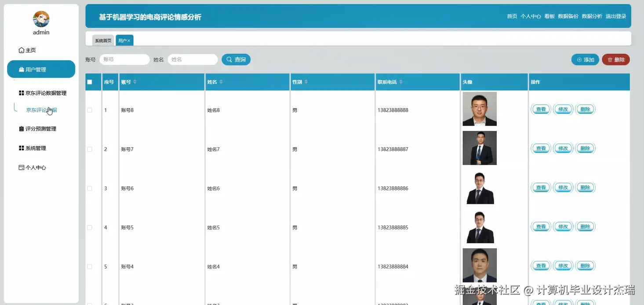Click the home icon beside 主页
This screenshot has height=305, width=644.
(21, 50)
